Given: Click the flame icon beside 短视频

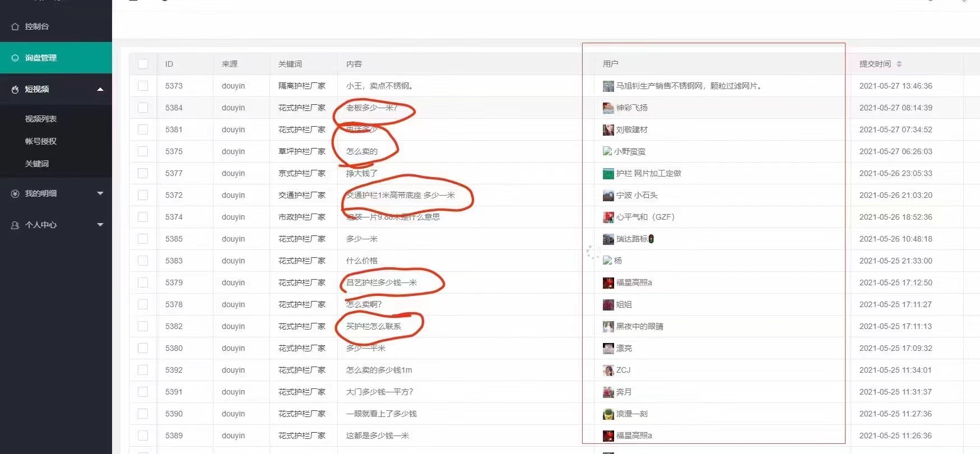Looking at the screenshot, I should pyautogui.click(x=15, y=89).
